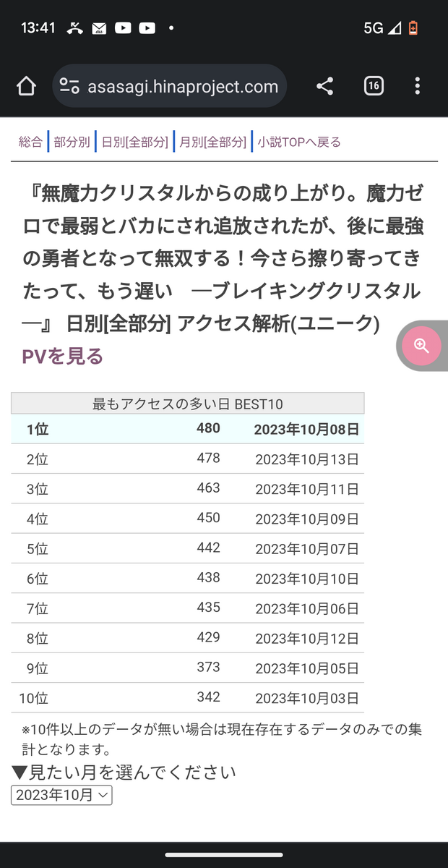Open 月別[全部分] navigation link
Screen dimensions: 448x868
[x=213, y=142]
